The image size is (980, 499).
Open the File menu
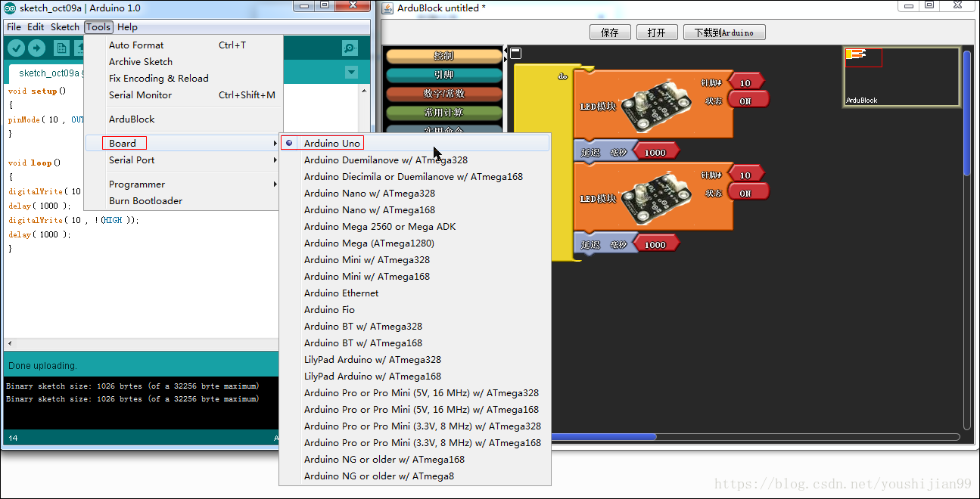14,26
